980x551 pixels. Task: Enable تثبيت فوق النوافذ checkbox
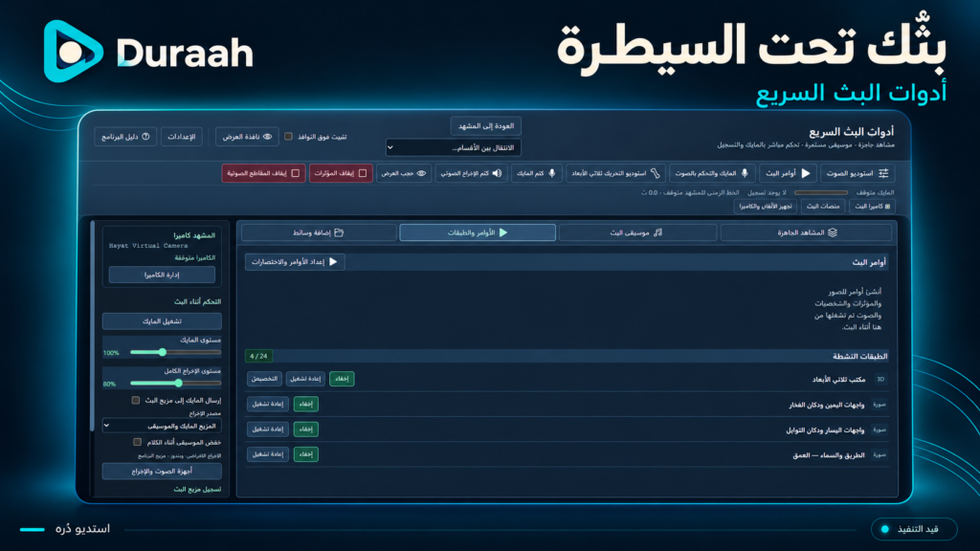[288, 136]
